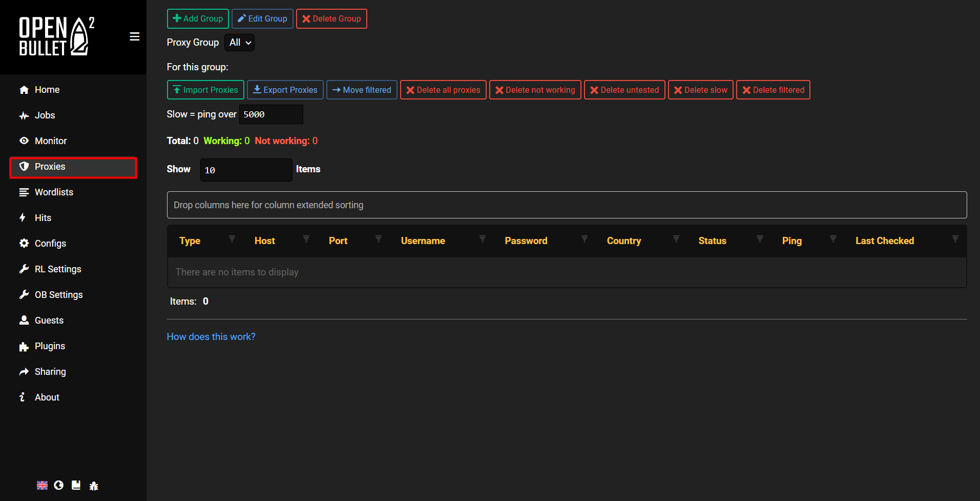
Task: Click the Configs gear icon
Action: 24,243
